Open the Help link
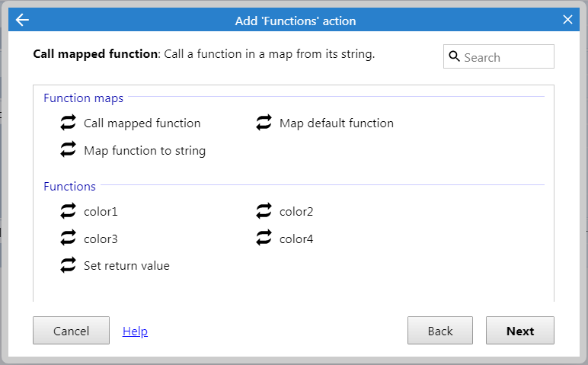Viewport: 588px width, 365px height. click(135, 331)
